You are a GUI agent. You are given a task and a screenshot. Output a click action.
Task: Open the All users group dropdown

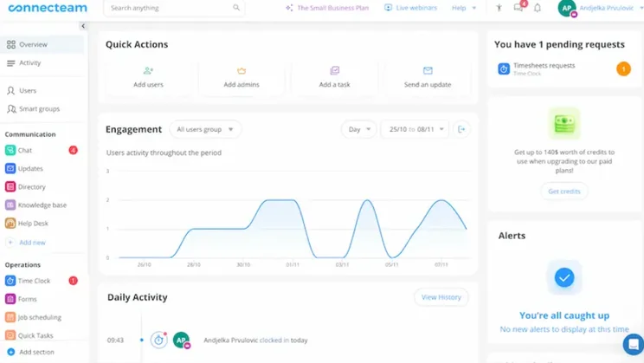coord(205,129)
